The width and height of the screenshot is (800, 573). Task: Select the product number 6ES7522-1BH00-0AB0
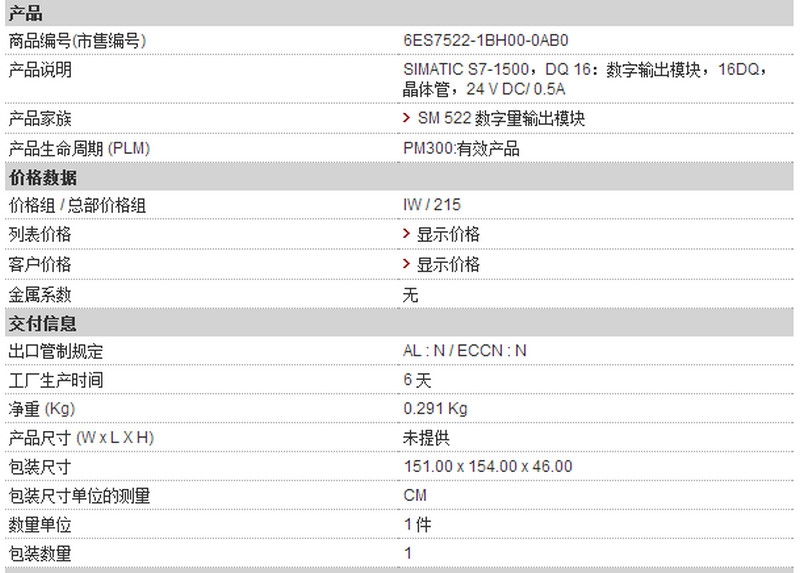tap(486, 40)
